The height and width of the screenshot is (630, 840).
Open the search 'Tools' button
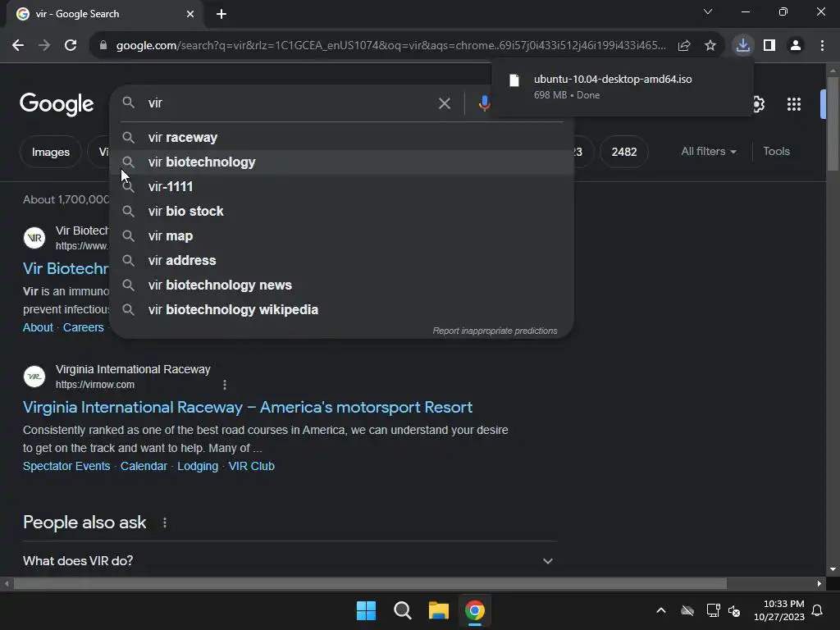[x=776, y=152]
